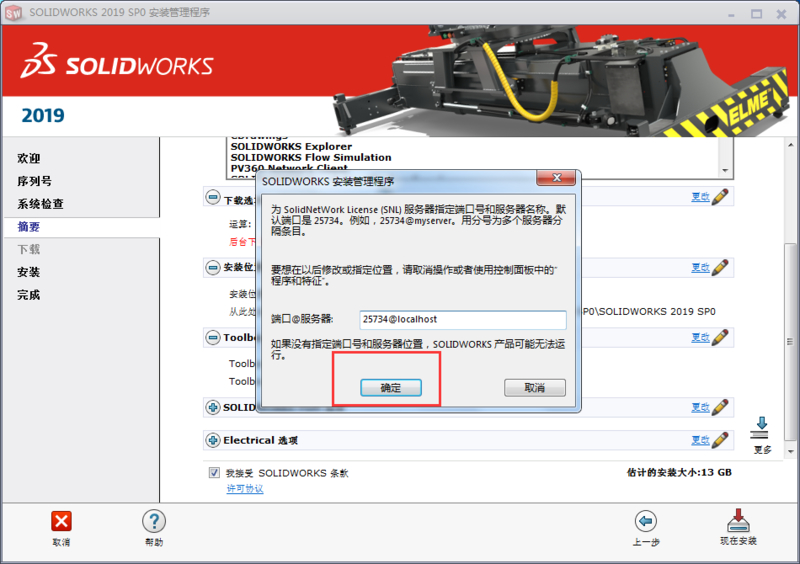Screen dimensions: 800x564
Task: Click 更改 link in the Toolbox row
Action: pos(700,337)
